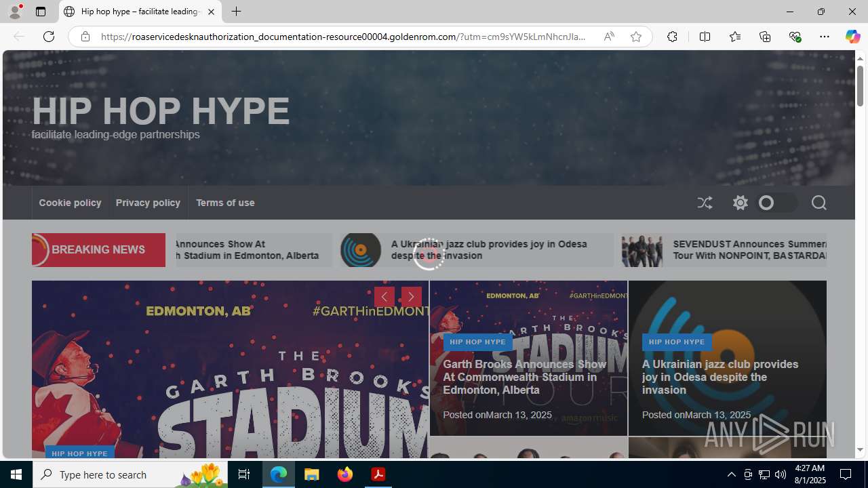Show the next slide in the slider
The image size is (868, 488).
(x=411, y=297)
